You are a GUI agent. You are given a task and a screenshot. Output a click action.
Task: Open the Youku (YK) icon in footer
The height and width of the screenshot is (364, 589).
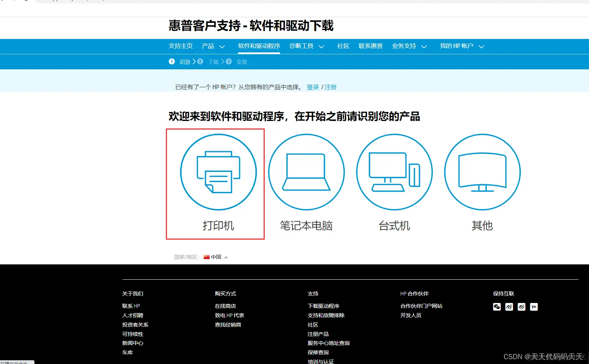coord(534,307)
